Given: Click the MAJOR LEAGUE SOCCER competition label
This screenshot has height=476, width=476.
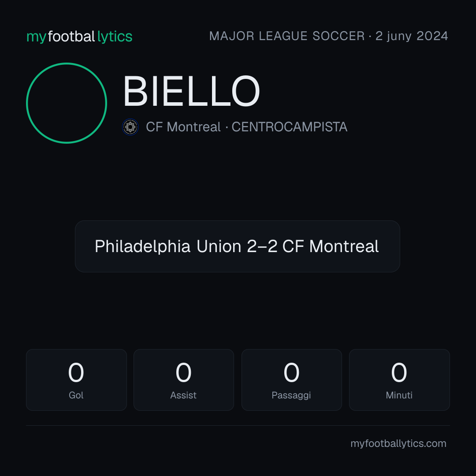Looking at the screenshot, I should [x=287, y=36].
